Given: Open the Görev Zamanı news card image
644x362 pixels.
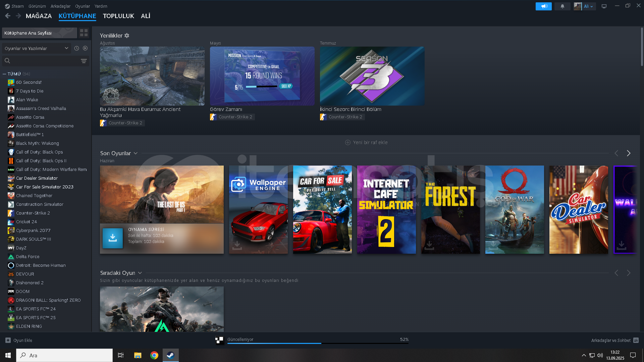Looking at the screenshot, I should coord(262,76).
